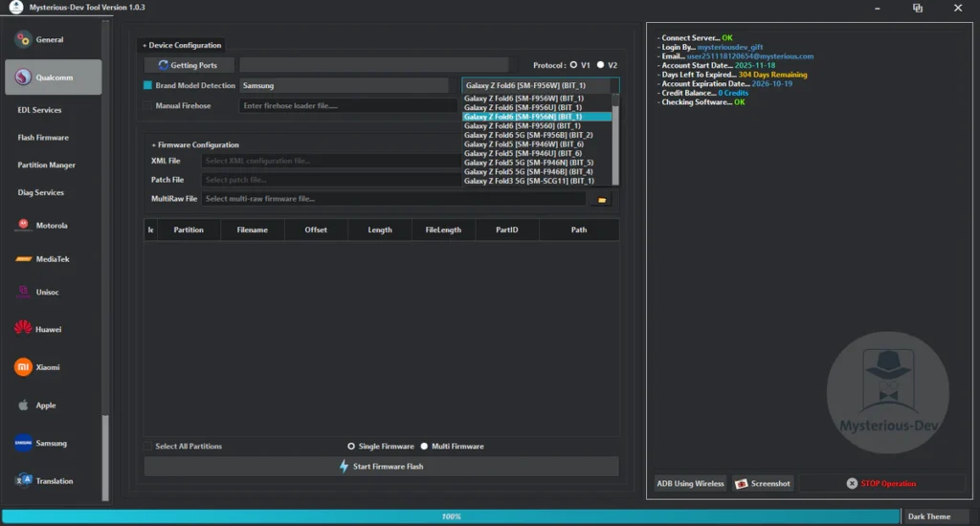Select the MediaTek brand icon
Viewport: 980px width, 526px height.
click(x=23, y=259)
